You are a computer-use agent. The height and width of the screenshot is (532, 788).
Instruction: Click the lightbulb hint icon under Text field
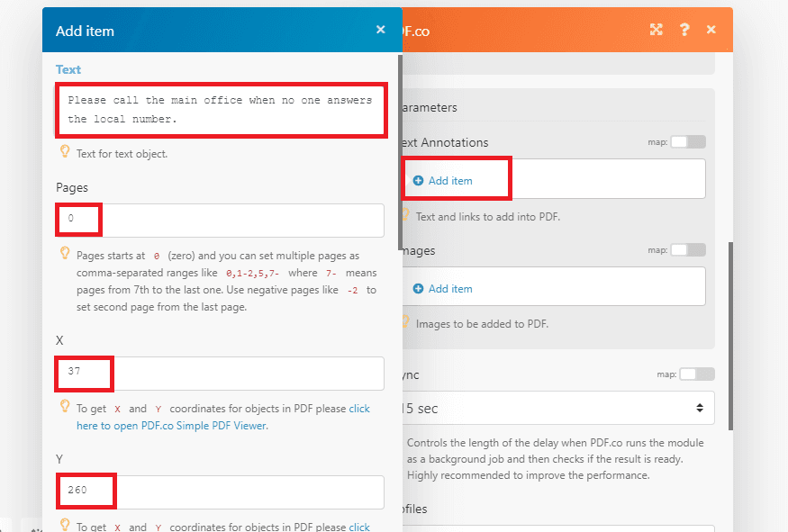[65, 152]
